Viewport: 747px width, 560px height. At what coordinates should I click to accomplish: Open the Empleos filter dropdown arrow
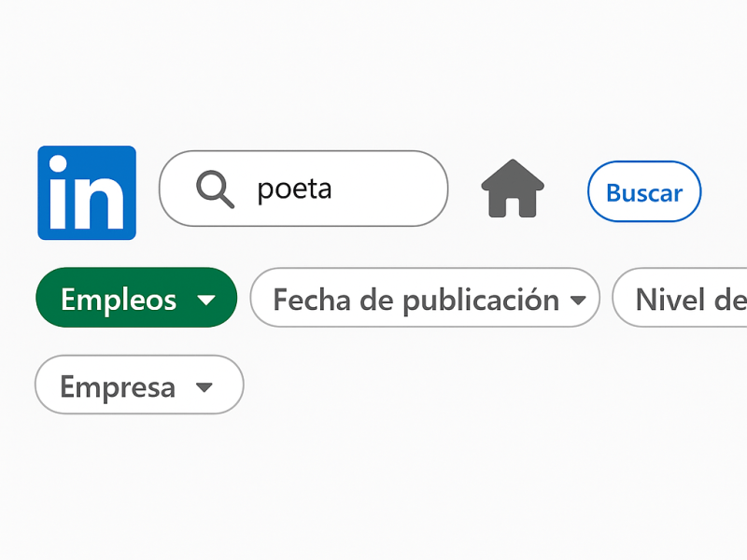207,301
